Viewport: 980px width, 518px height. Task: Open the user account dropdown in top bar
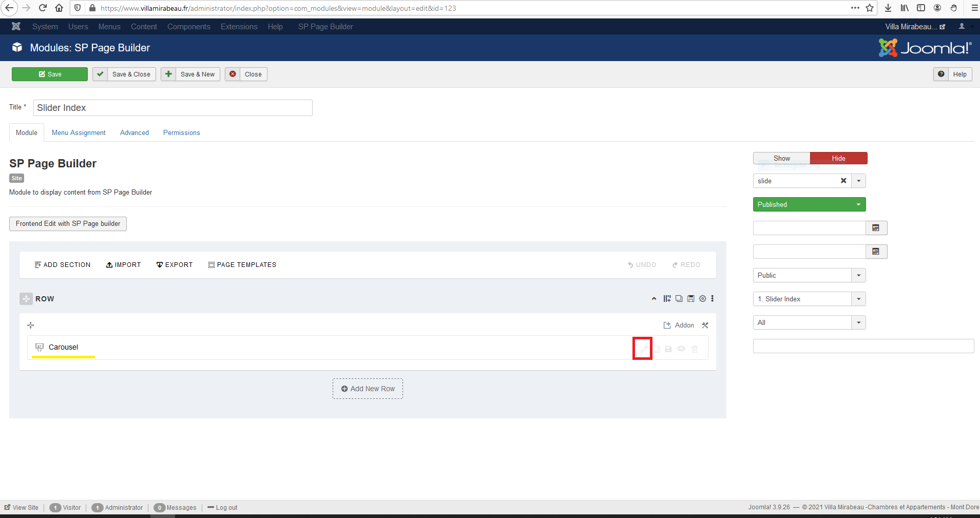click(965, 27)
